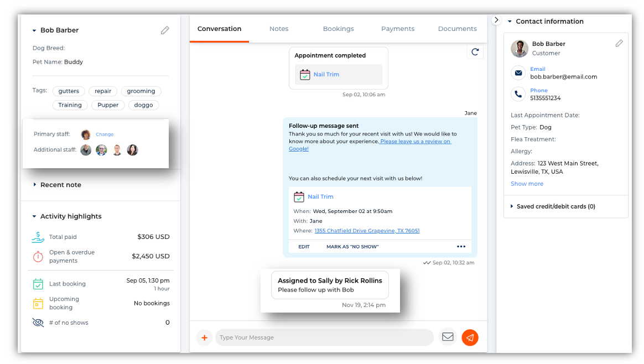Screen dimensions: 644x364
Task: Click the envelope email icon beside message box
Action: click(x=448, y=337)
